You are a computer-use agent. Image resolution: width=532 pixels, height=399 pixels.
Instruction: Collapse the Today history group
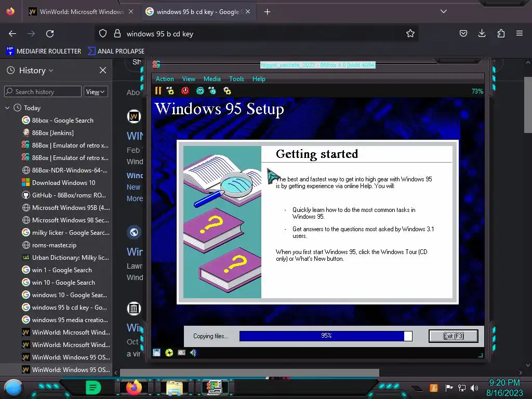tap(7, 108)
